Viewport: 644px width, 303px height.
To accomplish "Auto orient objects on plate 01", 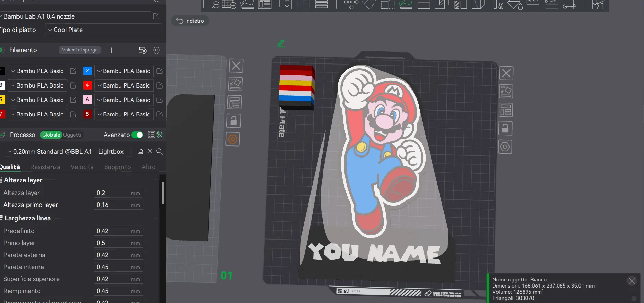I will [235, 84].
